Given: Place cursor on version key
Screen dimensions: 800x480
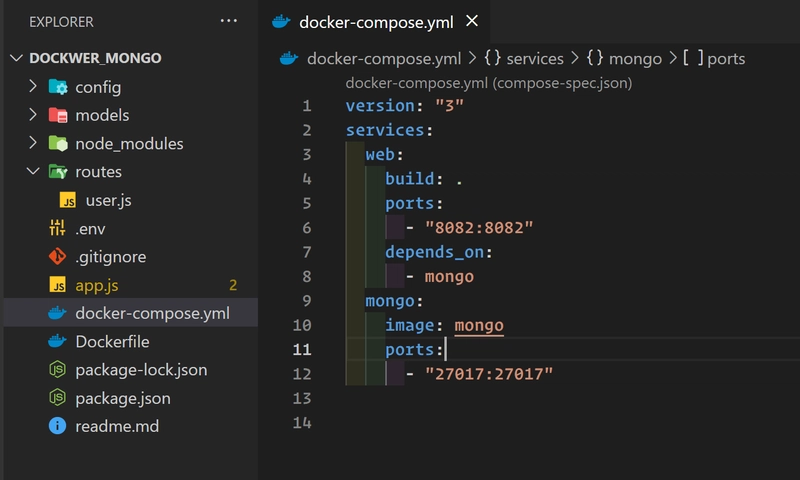Looking at the screenshot, I should pyautogui.click(x=380, y=106).
